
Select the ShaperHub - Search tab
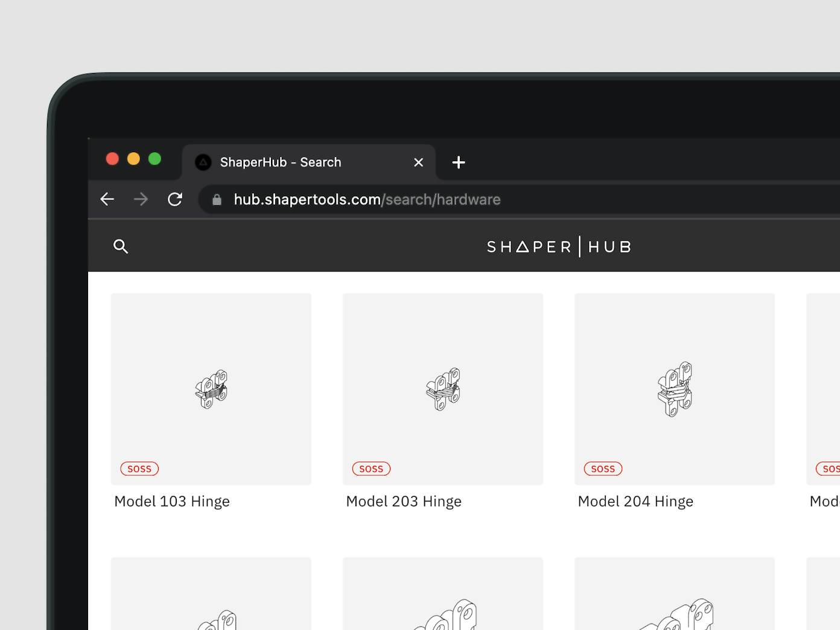[x=309, y=162]
